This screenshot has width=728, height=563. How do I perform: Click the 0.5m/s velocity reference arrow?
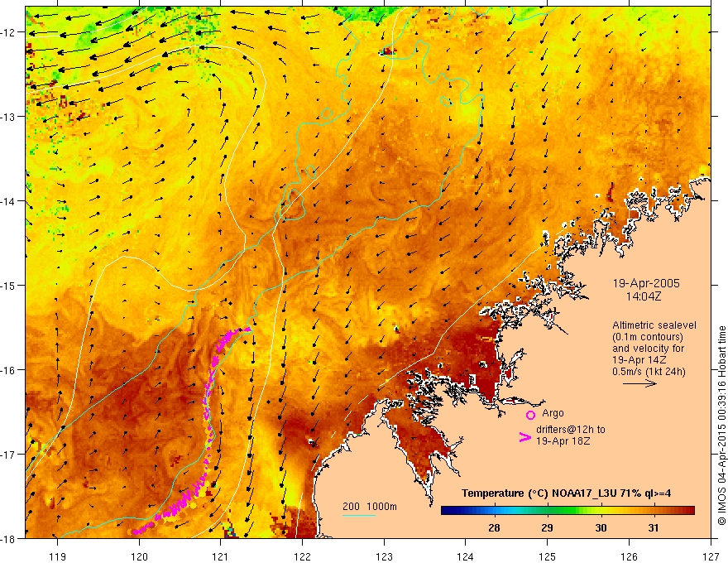click(x=639, y=383)
